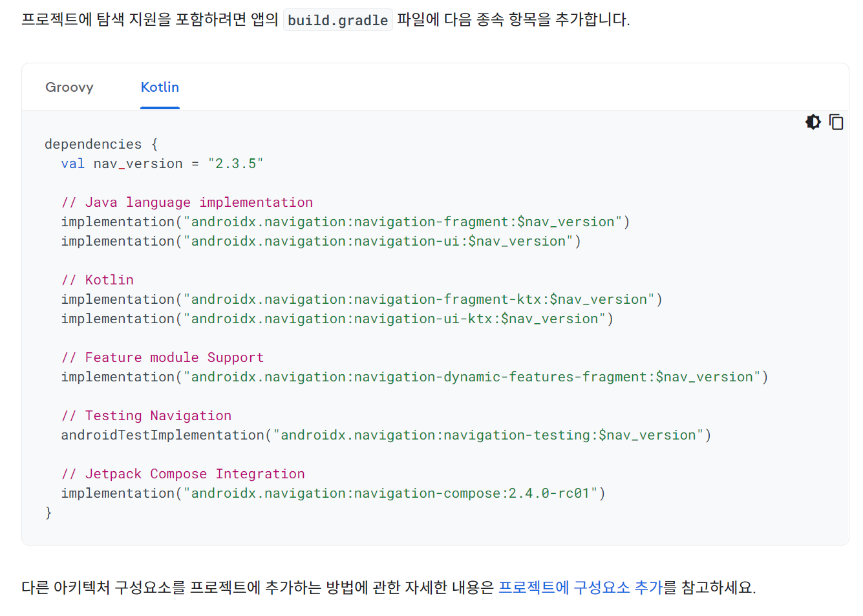The image size is (863, 616).
Task: Click the navigation-ui-ktx implementation line
Action: (x=337, y=319)
